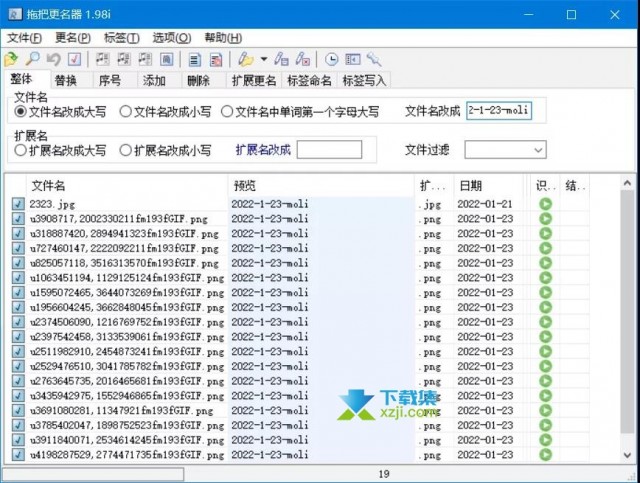Click the open folder toolbar icon
Screen dimensions: 640x483
pyautogui.click(x=11, y=60)
